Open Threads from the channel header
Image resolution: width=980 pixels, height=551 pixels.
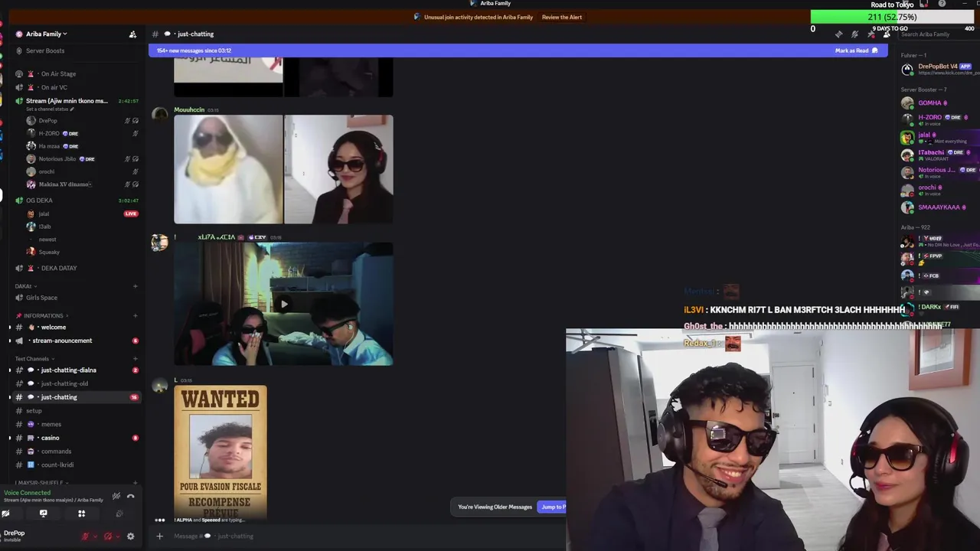(838, 34)
